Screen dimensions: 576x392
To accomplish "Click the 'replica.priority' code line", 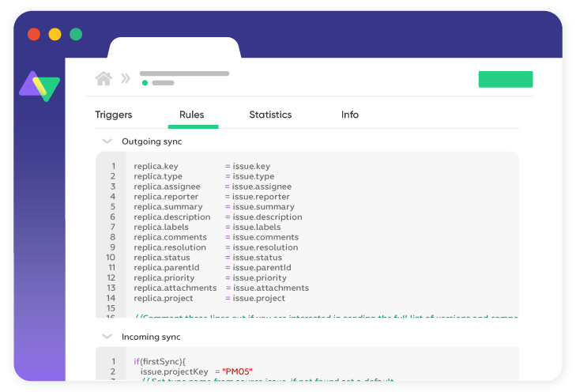I will (x=210, y=277).
